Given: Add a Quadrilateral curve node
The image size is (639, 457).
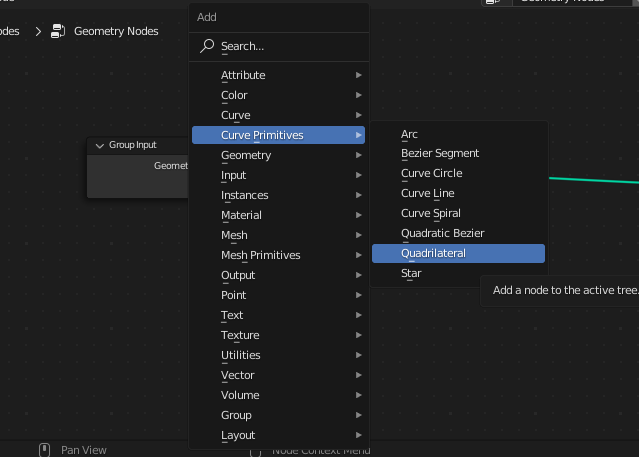Looking at the screenshot, I should 458,253.
